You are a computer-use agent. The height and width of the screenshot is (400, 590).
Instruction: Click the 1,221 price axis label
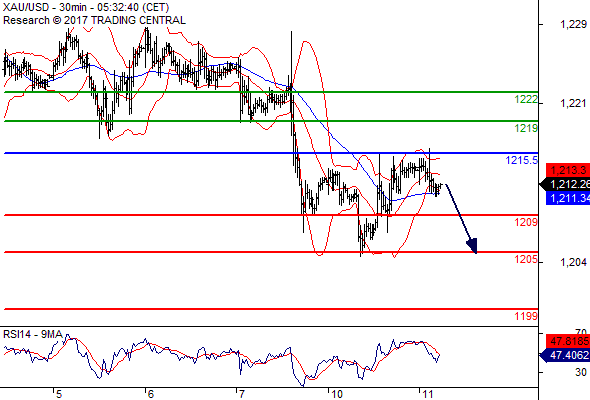coord(573,103)
